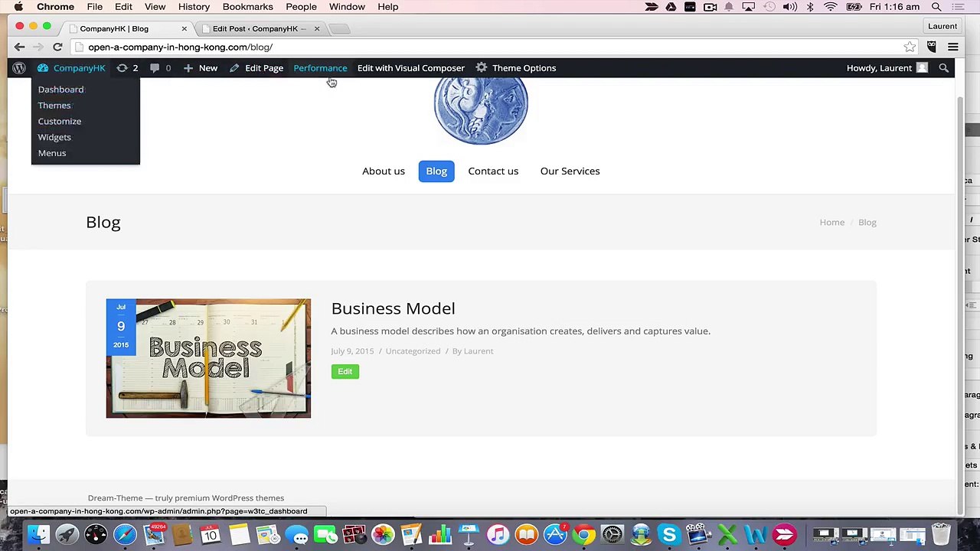The image size is (980, 551).
Task: Close the CompanyHK | Blog tab
Action: [x=184, y=29]
